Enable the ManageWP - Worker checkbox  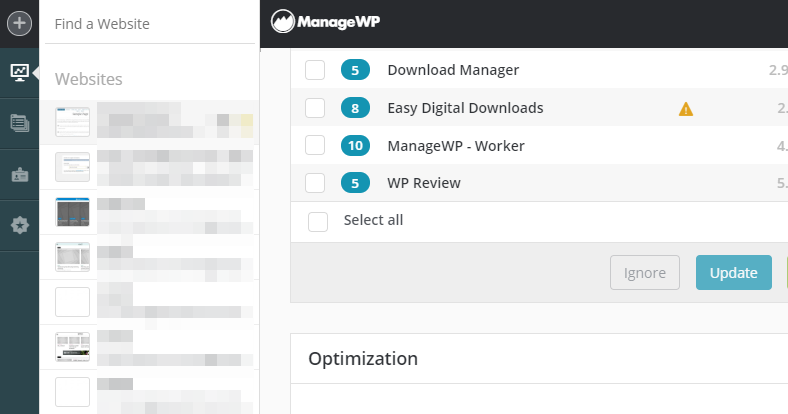315,146
